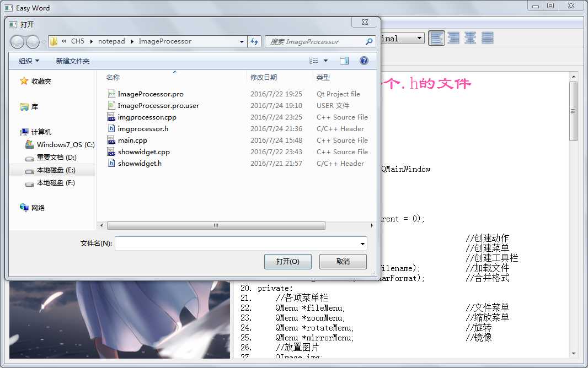Click the ImageProcessor.pro file icon
Screen dimensions: 588x368
tap(111, 94)
